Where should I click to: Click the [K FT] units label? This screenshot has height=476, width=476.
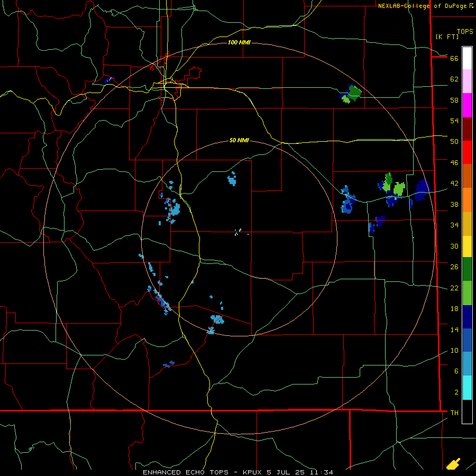tap(447, 37)
